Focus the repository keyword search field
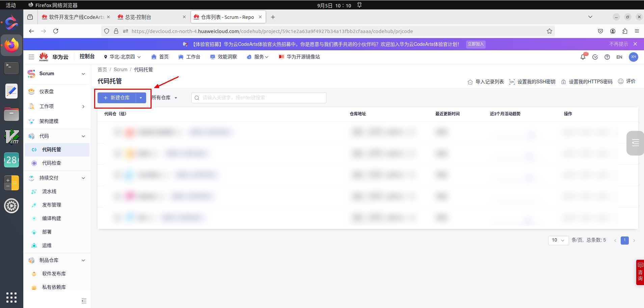This screenshot has height=308, width=644. [259, 98]
